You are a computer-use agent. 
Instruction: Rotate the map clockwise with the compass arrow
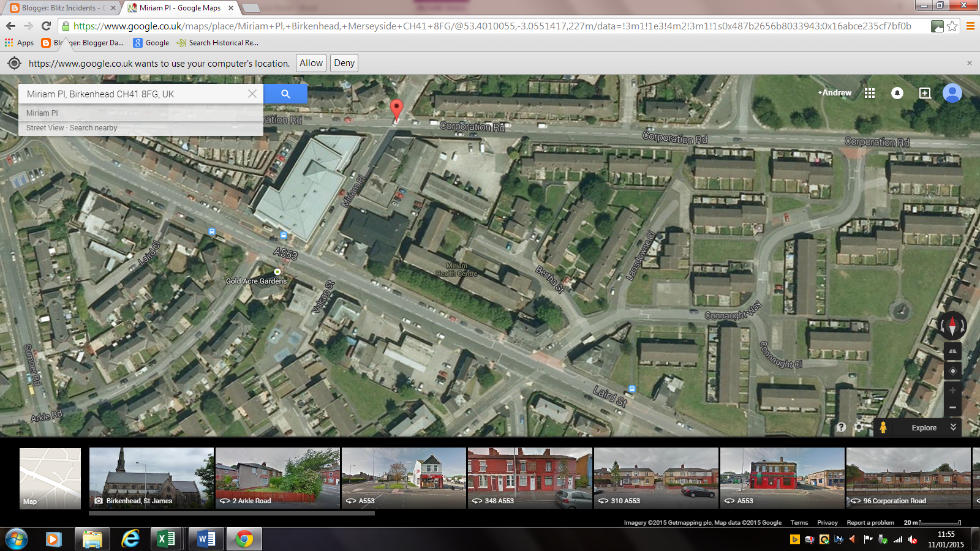click(x=962, y=325)
